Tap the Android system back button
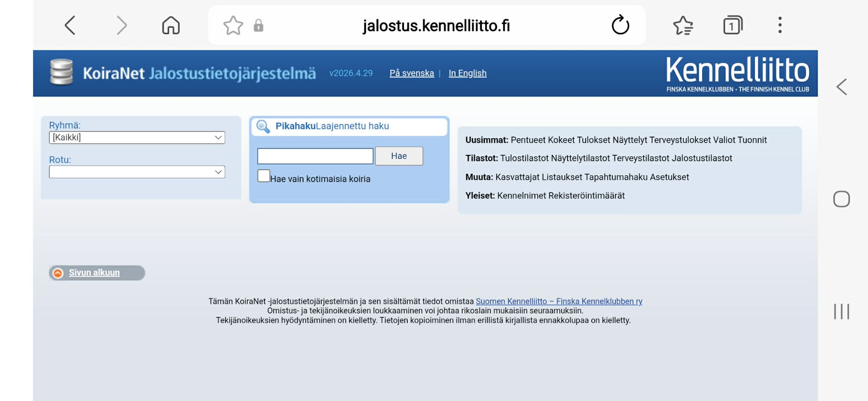The image size is (868, 401). [842, 87]
